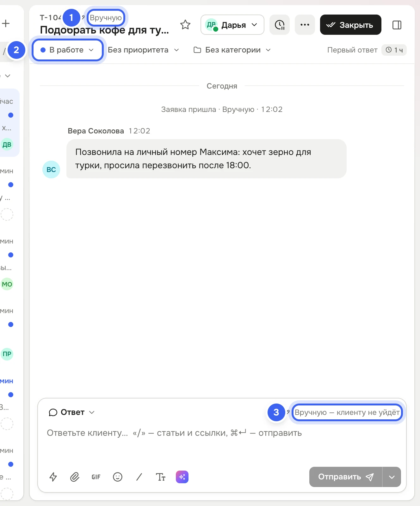Viewport: 420px width, 506px height.
Task: Open the Без категории category dropdown
Action: 232,50
